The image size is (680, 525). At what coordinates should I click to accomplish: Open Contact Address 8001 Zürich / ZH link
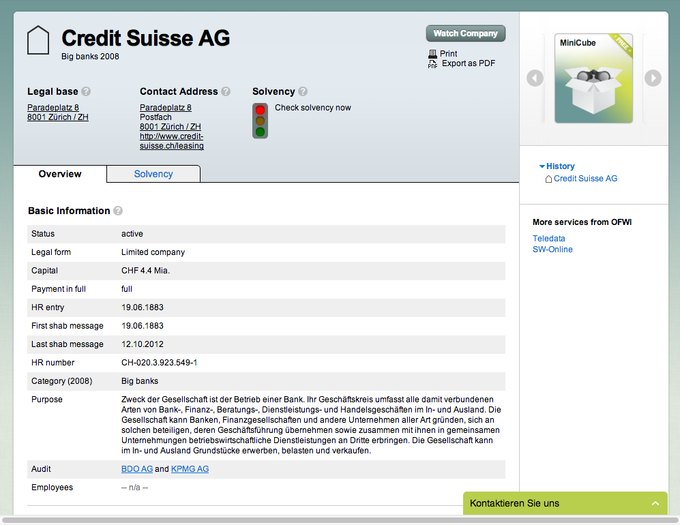(170, 127)
